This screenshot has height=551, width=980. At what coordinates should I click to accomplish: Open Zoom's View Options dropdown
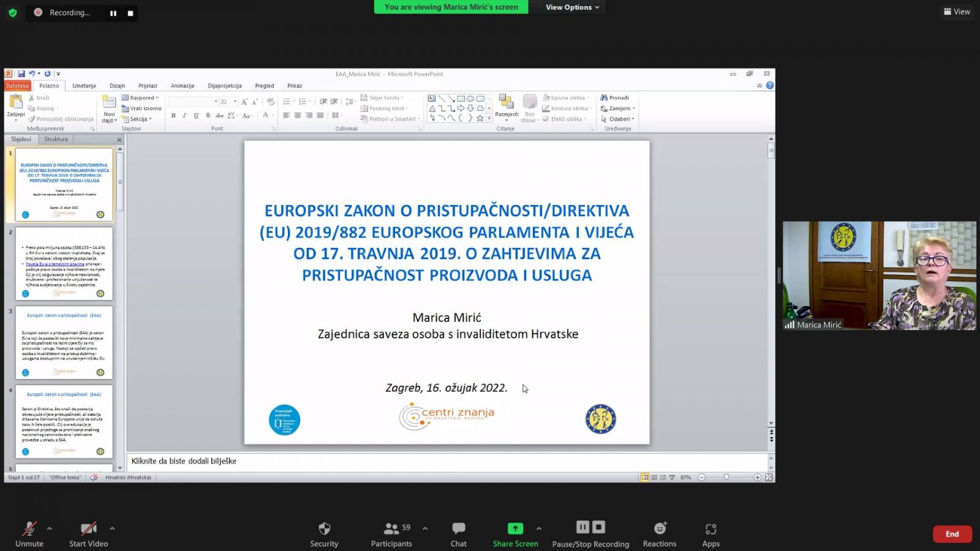click(x=572, y=7)
